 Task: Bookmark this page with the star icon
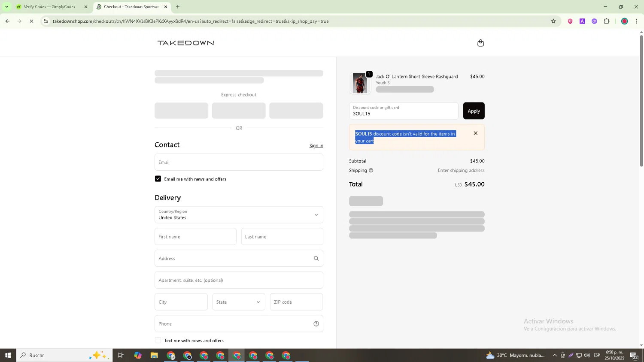[553, 21]
